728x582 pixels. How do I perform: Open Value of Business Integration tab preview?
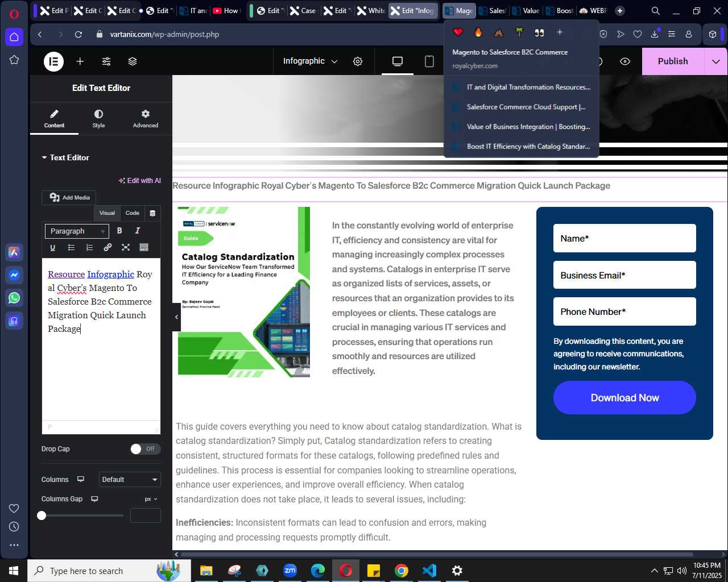coord(521,127)
